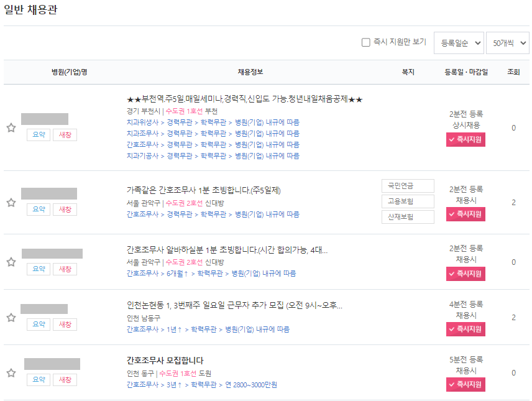
Task: Open the 등록일순 sort order dropdown
Action: click(458, 42)
